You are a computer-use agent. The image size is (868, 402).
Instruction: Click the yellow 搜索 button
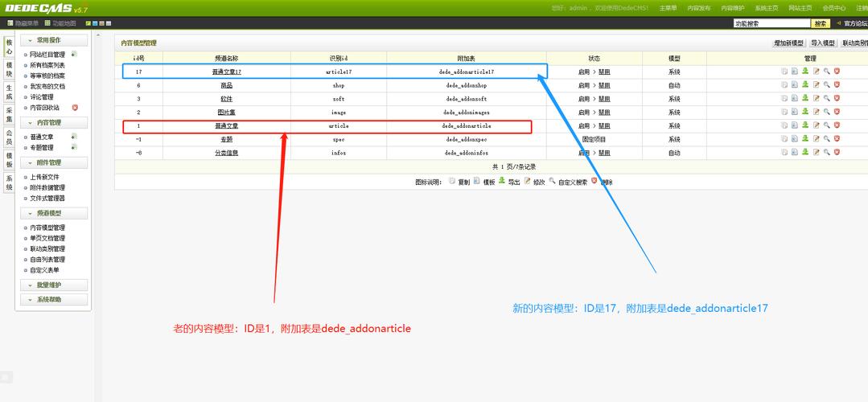[x=821, y=23]
